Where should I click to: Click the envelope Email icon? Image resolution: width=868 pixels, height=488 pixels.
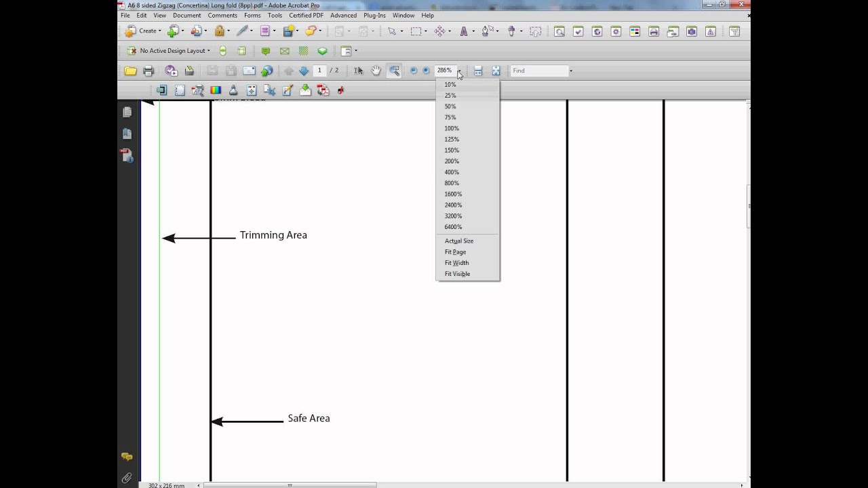coord(249,70)
